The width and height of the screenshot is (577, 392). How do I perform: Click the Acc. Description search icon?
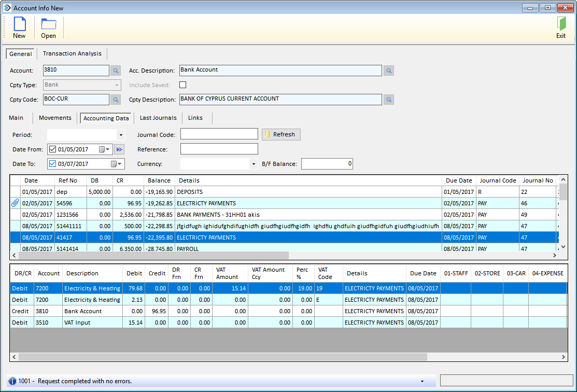[388, 70]
